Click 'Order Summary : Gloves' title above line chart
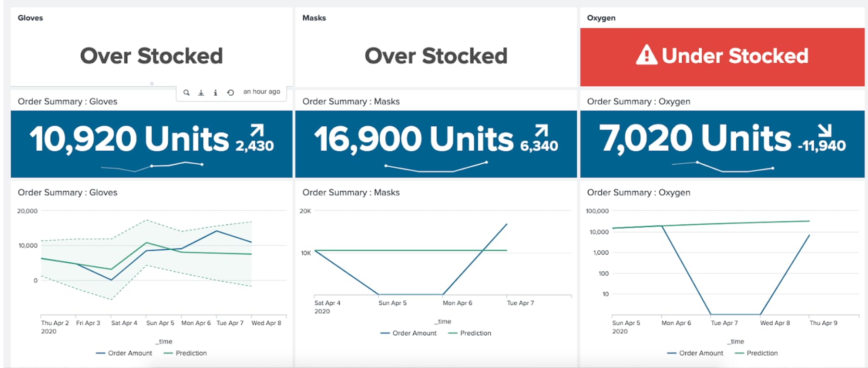 67,192
